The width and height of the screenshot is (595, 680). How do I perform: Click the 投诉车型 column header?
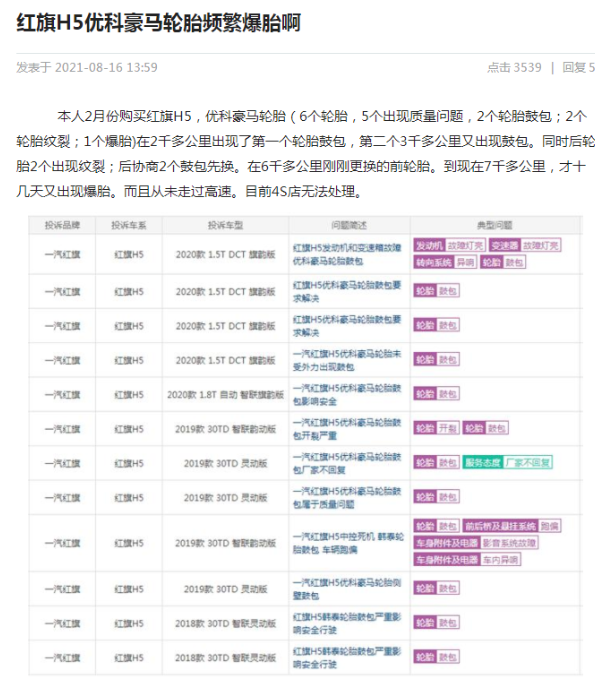pyautogui.click(x=226, y=225)
